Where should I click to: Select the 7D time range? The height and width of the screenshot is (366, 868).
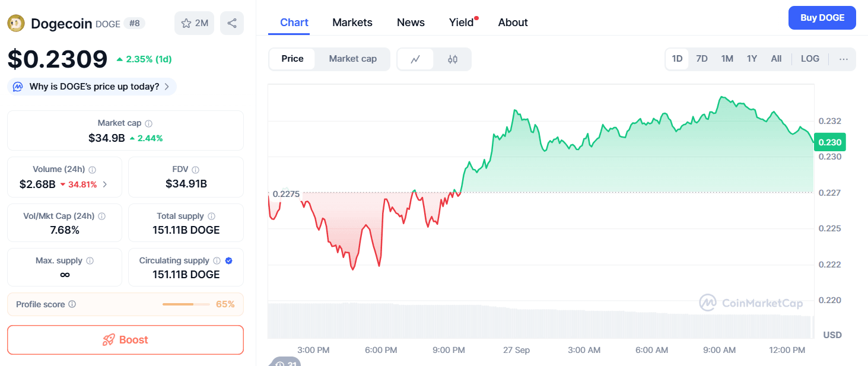click(x=702, y=59)
